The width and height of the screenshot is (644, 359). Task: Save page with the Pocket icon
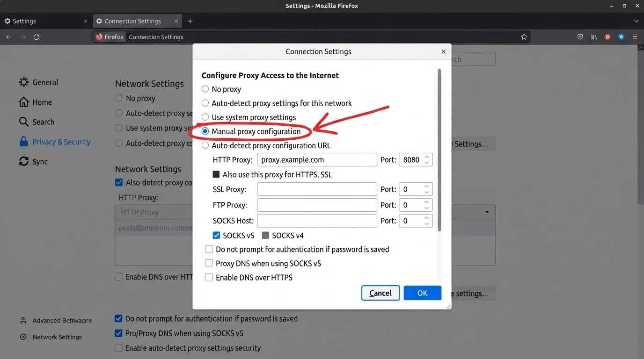[x=580, y=37]
